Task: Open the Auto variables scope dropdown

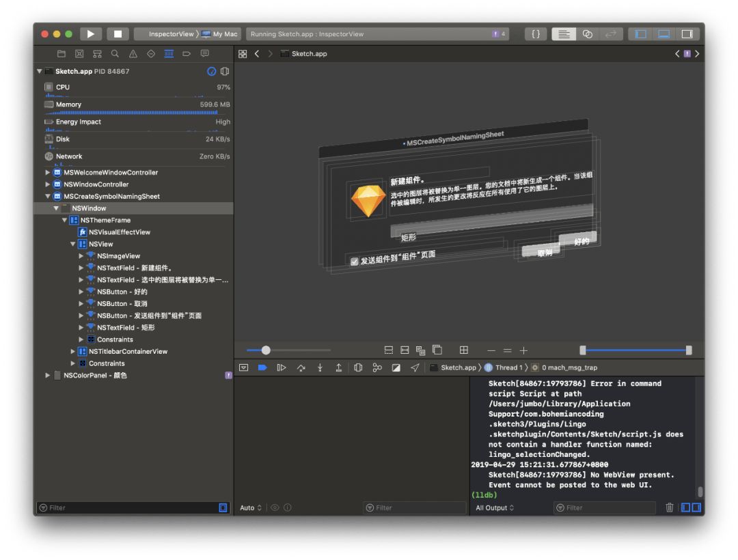Action: (x=250, y=508)
